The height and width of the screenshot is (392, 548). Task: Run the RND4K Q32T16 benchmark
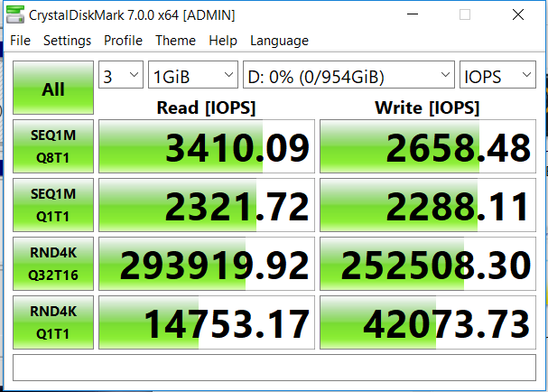53,264
